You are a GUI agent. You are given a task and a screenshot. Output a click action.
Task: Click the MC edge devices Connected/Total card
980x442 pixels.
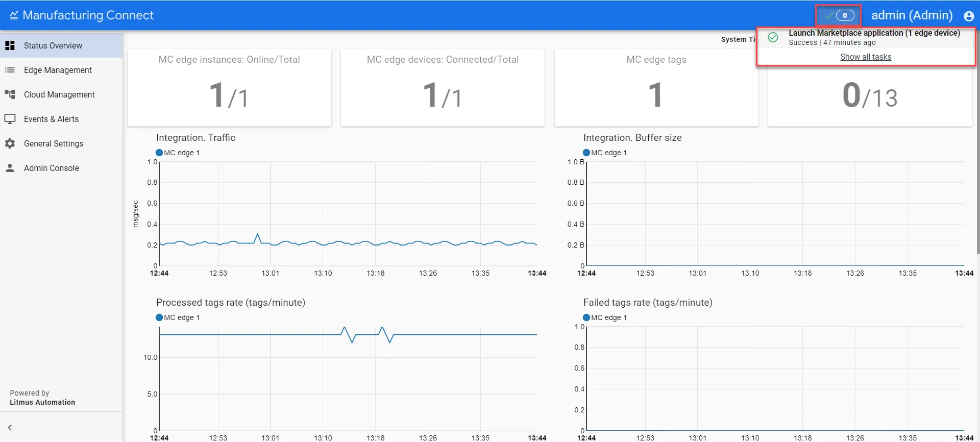coord(443,87)
